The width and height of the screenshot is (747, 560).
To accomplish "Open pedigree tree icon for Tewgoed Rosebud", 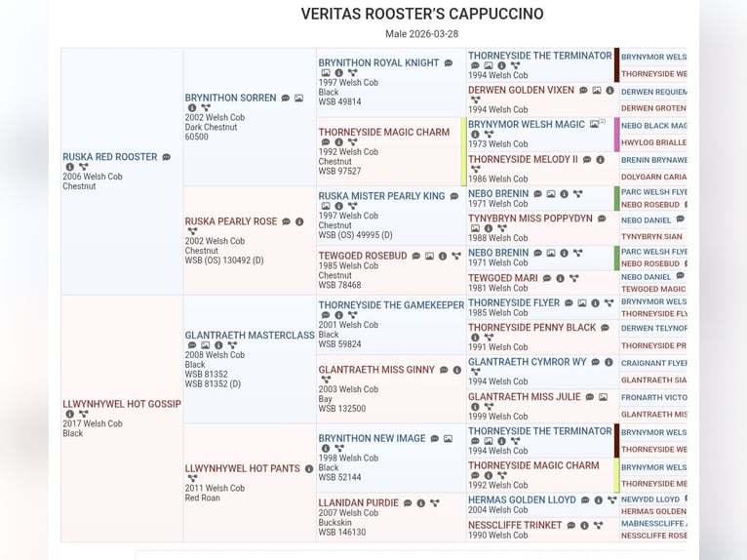I will (455, 257).
